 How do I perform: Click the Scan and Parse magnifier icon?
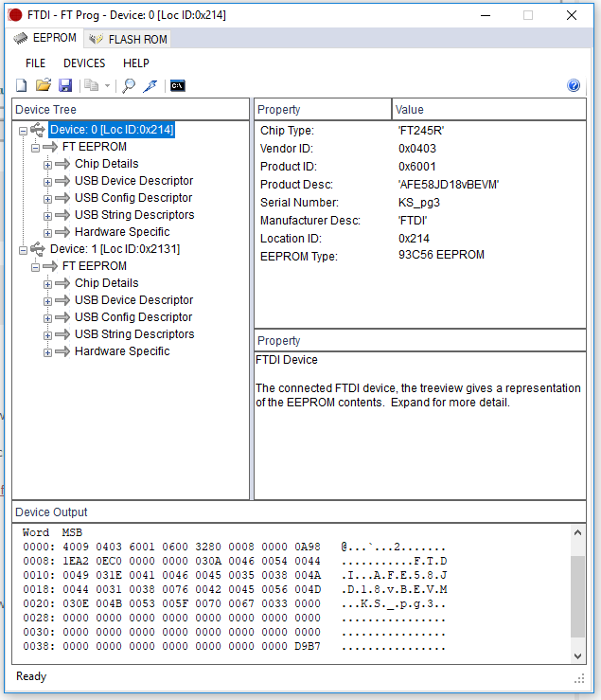coord(129,85)
